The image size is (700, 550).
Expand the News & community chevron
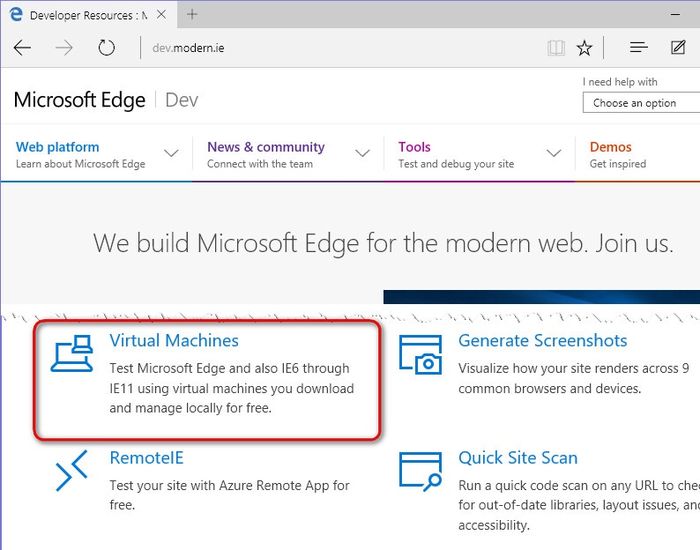tap(362, 153)
